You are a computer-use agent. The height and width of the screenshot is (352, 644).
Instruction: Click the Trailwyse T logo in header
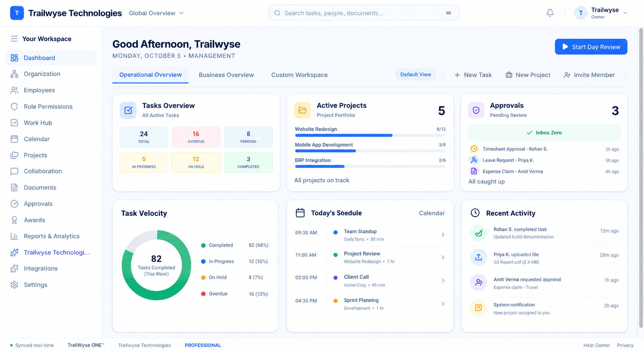pos(17,13)
